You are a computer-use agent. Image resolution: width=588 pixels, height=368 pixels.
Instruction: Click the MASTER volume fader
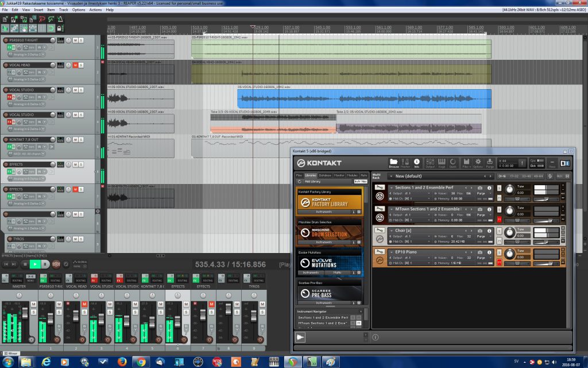click(x=25, y=313)
